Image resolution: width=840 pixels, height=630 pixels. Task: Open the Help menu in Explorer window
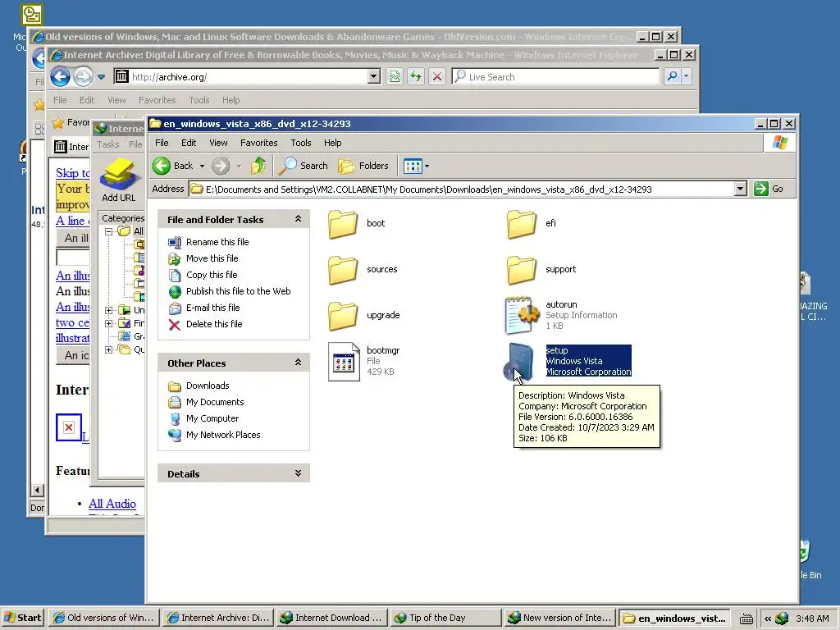pos(333,143)
